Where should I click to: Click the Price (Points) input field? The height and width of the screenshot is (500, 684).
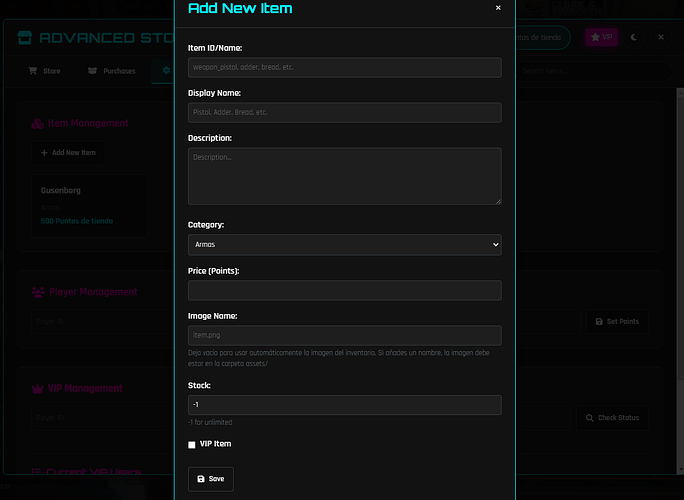[x=345, y=291]
